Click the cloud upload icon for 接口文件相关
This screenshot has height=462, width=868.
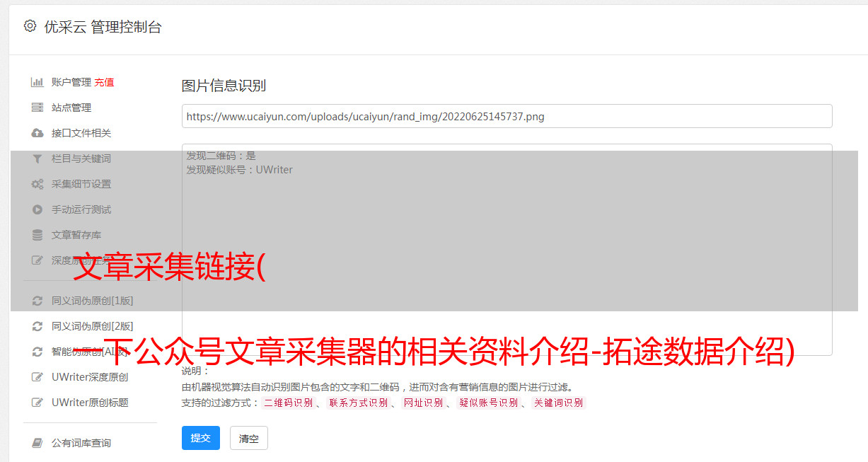pos(37,133)
